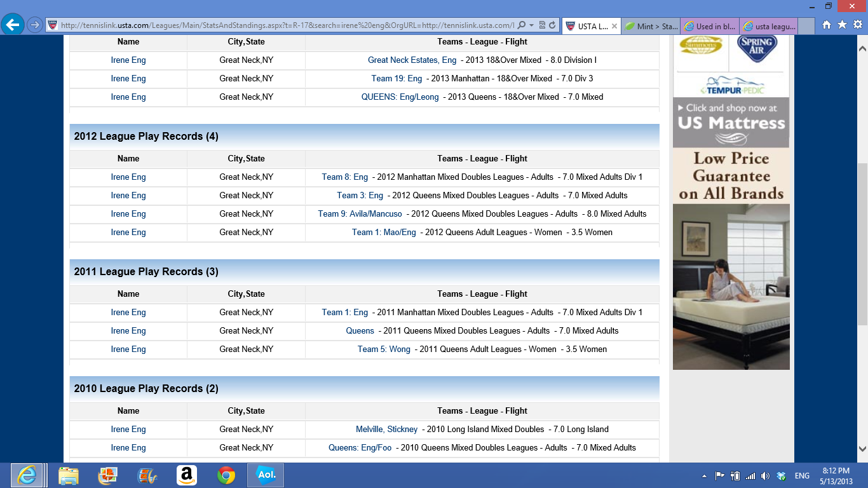Expand the address bar autocomplete dropdown arrow

(x=531, y=25)
